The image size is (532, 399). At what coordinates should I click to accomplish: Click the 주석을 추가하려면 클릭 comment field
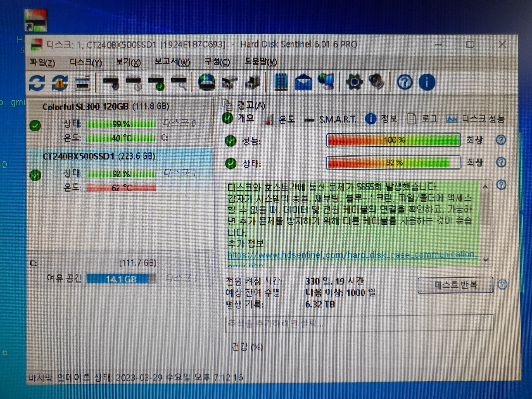tap(359, 324)
